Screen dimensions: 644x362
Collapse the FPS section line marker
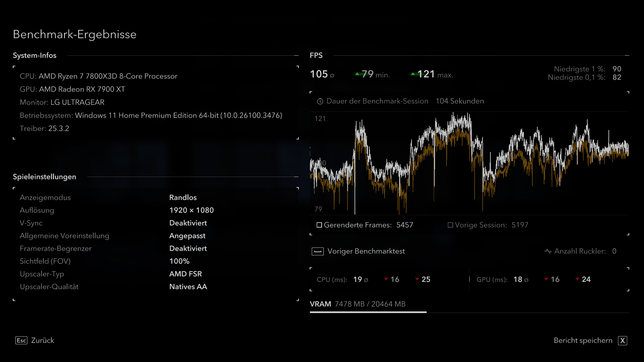pyautogui.click(x=627, y=55)
